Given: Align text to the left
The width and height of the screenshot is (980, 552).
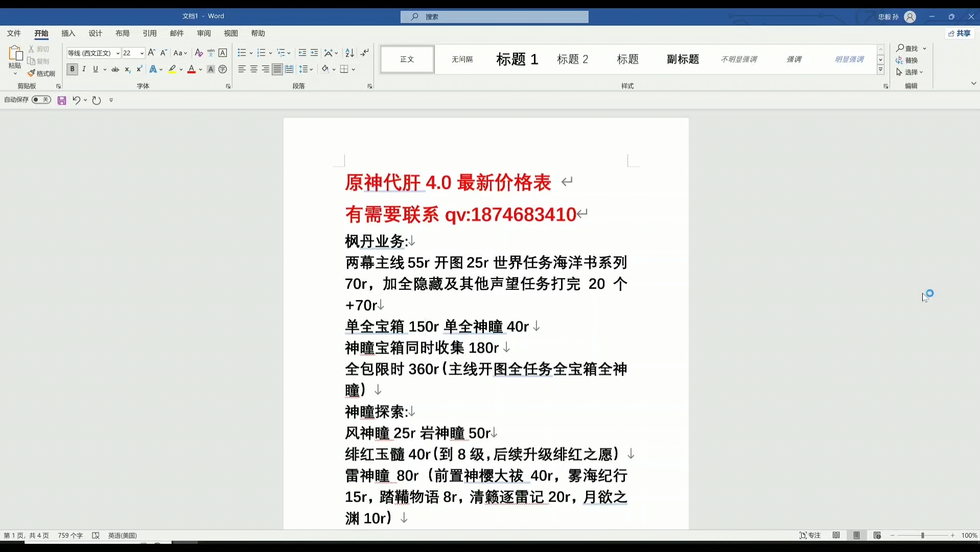Looking at the screenshot, I should tap(242, 69).
